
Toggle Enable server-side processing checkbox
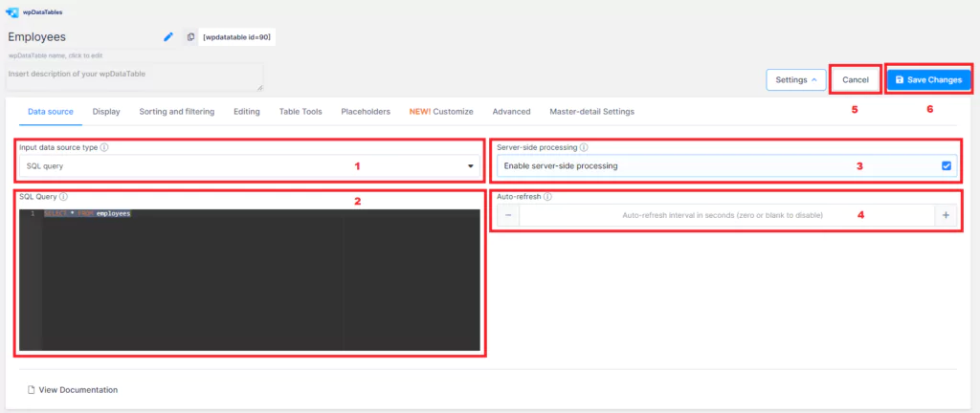(947, 166)
